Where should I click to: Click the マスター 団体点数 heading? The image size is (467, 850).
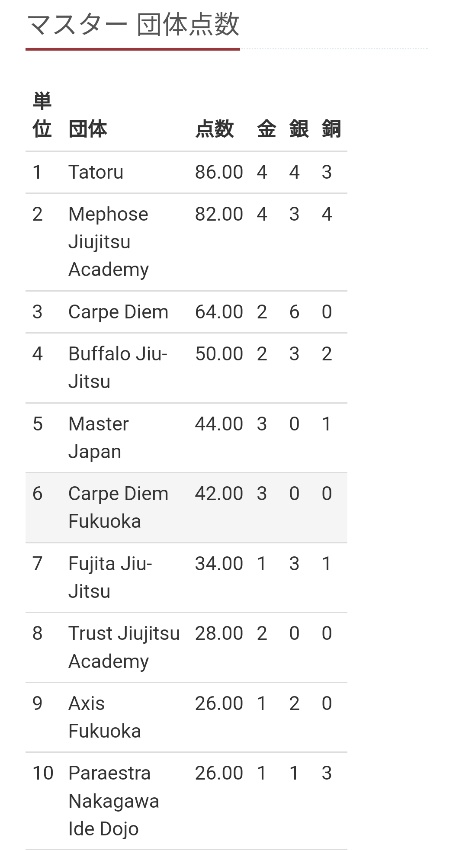[133, 25]
